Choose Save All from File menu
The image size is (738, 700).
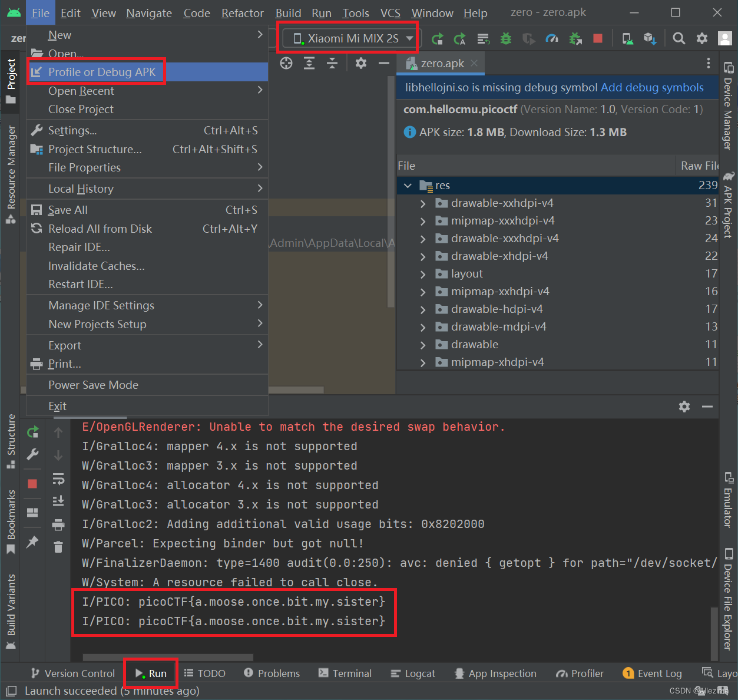(x=147, y=210)
